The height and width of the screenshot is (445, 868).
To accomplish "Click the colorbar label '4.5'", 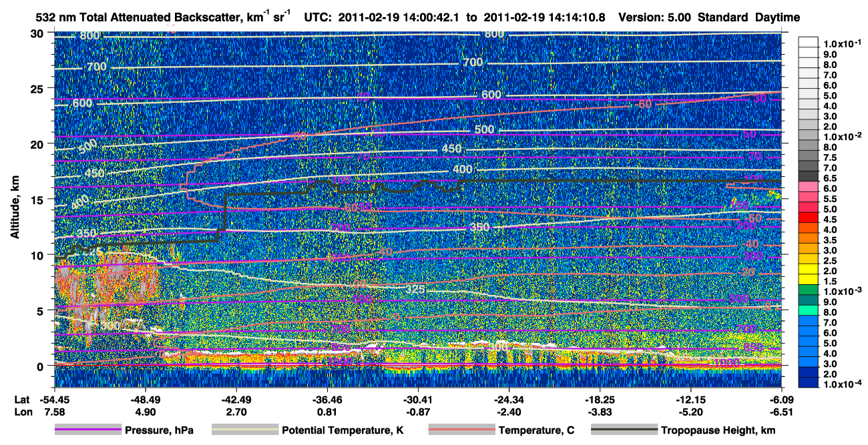I will [829, 219].
